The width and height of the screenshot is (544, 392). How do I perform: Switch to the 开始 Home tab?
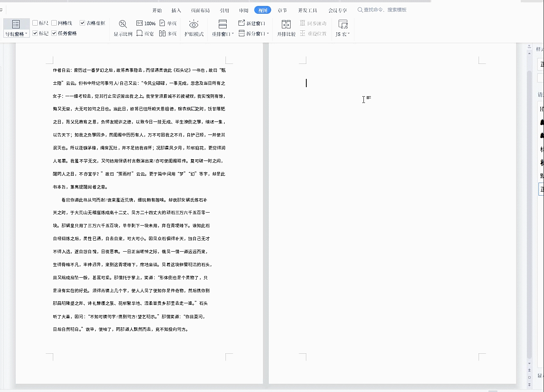(157, 10)
